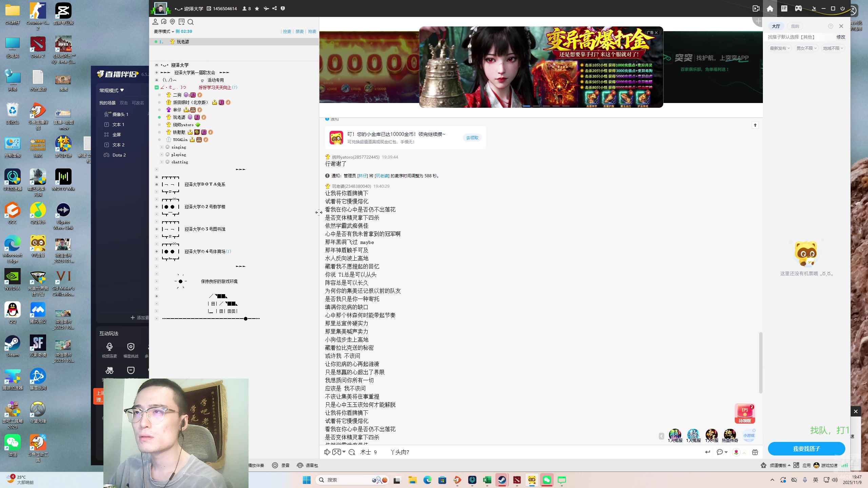This screenshot has height=488, width=868.
Task: Open the member list icon in channel toolbar
Action: (155, 22)
